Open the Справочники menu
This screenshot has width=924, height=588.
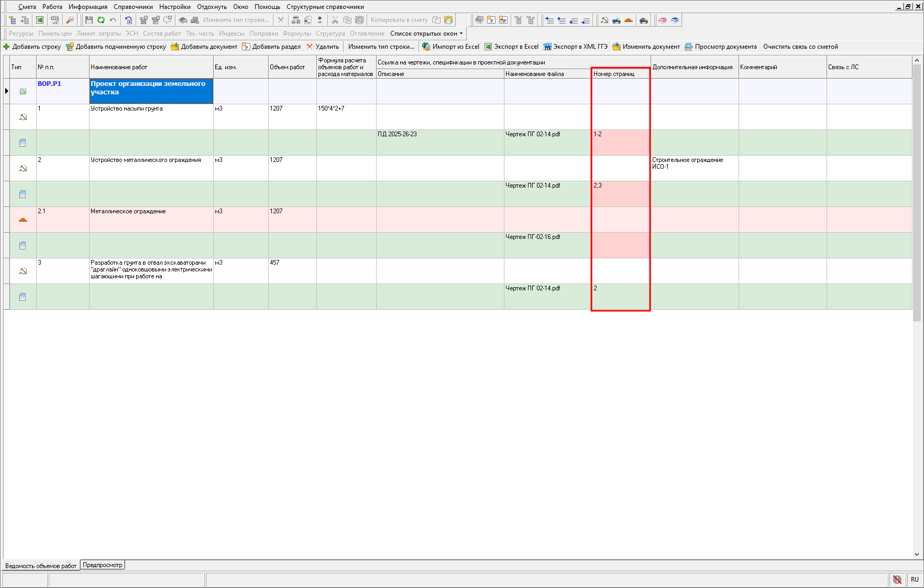pos(133,7)
